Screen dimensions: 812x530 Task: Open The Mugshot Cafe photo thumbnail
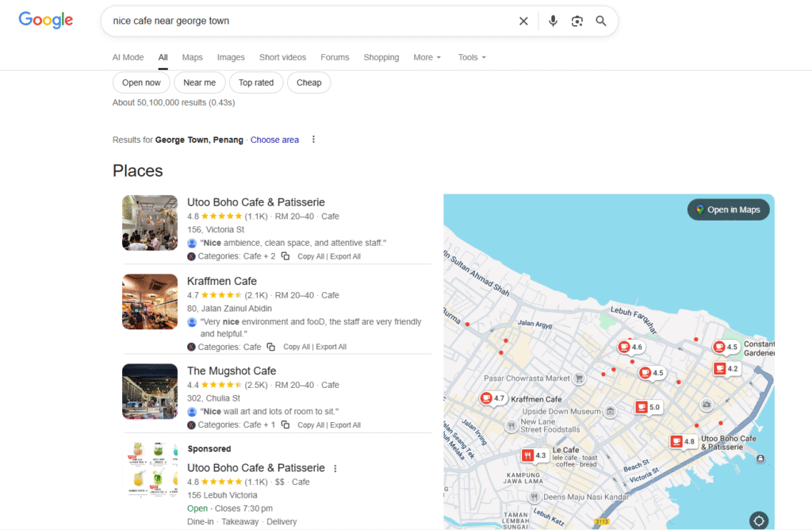coord(150,392)
